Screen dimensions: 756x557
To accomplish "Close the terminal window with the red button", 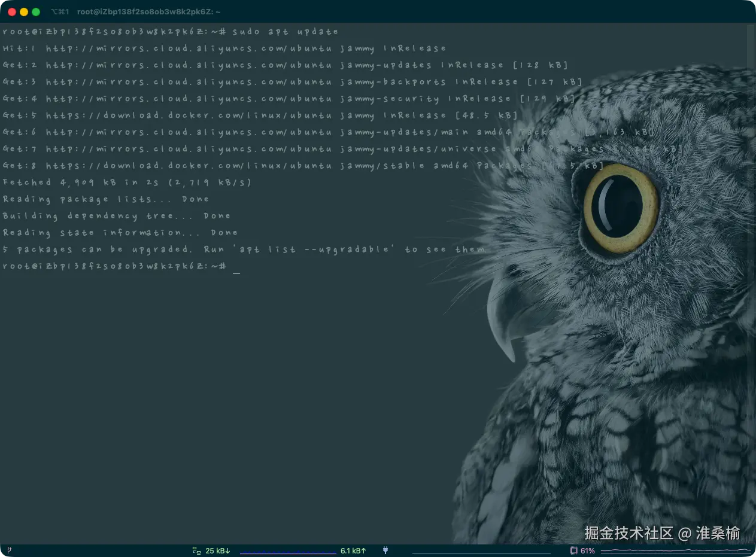I will click(x=12, y=12).
